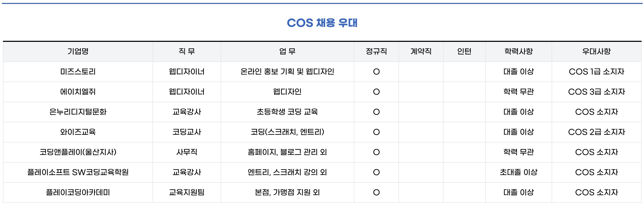Select the '초대졸 이상' education cell
The height and width of the screenshot is (205, 644).
pyautogui.click(x=518, y=172)
